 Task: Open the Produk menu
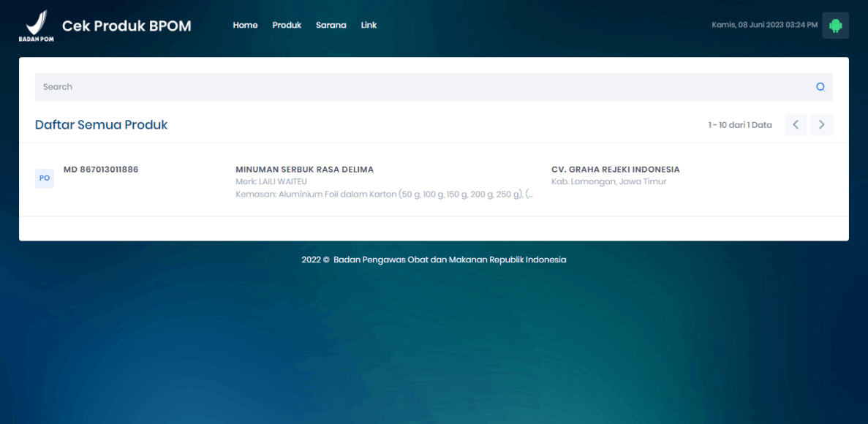tap(287, 25)
